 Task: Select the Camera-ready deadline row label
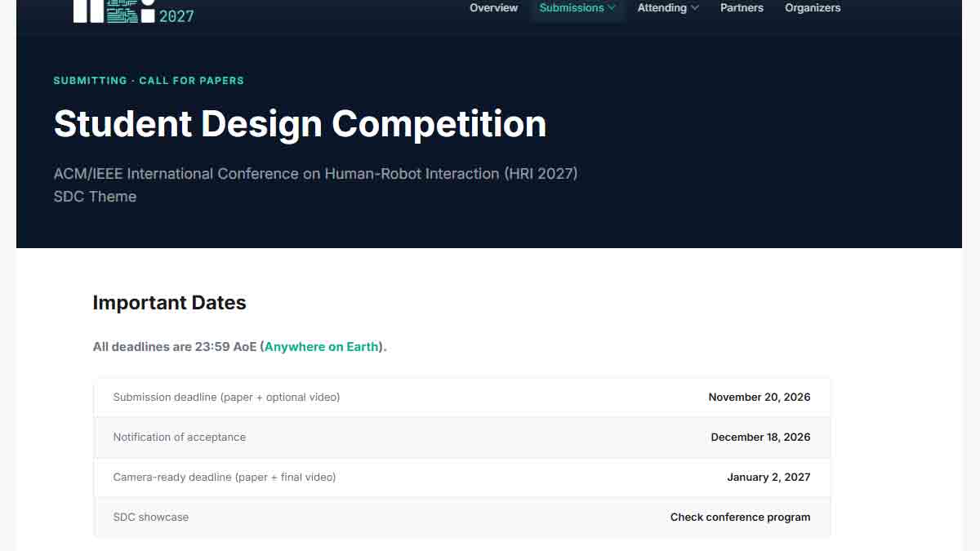(x=225, y=478)
